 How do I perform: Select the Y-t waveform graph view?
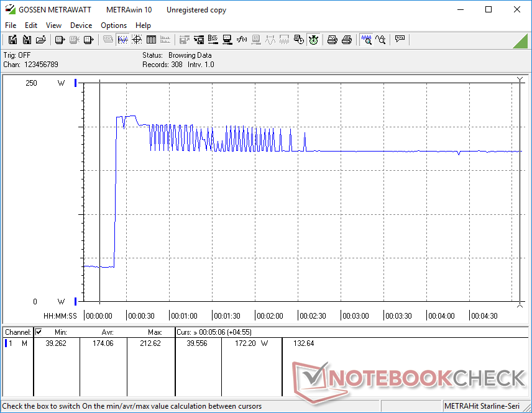tap(122, 40)
